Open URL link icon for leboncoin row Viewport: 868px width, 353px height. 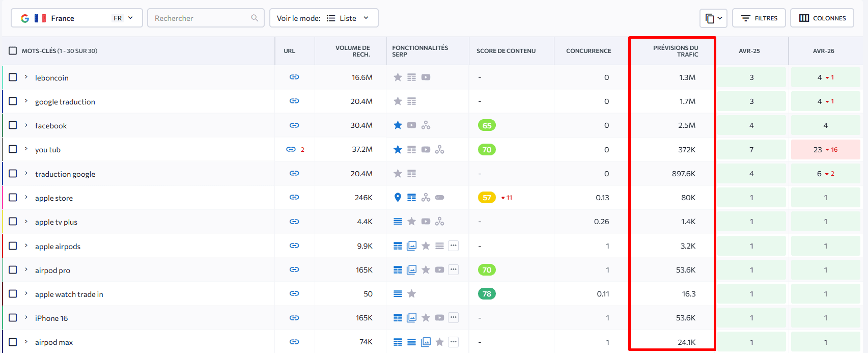[294, 77]
